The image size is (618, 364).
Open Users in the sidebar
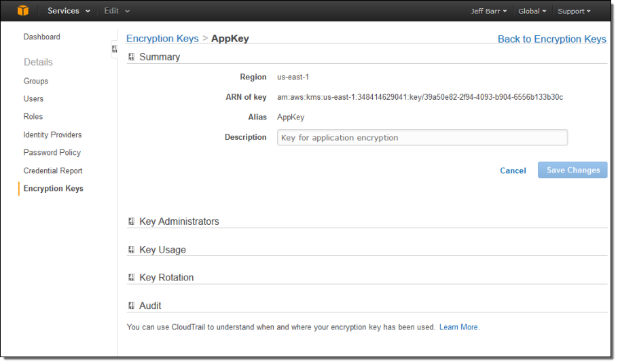click(x=34, y=98)
